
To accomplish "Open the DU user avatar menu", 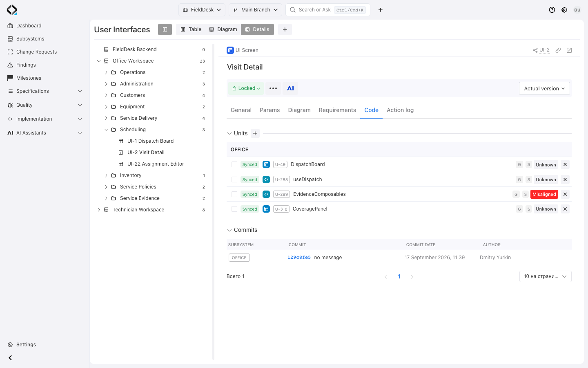I will click(577, 10).
